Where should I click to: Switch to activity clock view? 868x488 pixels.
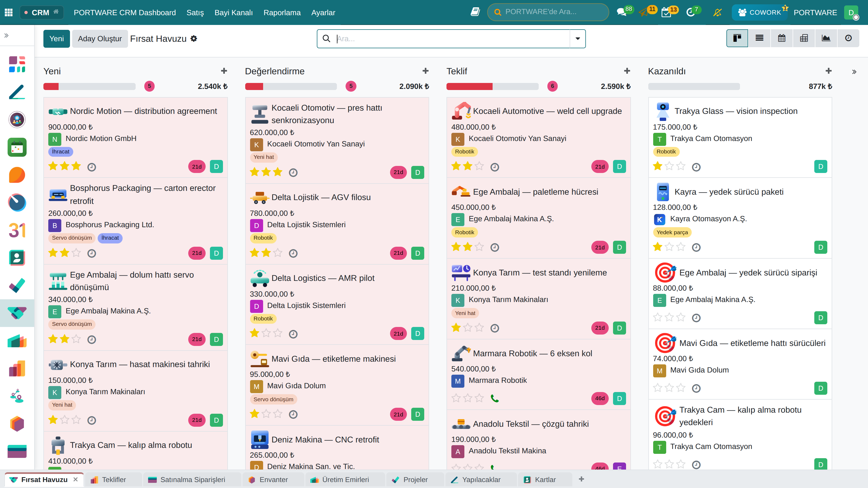click(848, 38)
